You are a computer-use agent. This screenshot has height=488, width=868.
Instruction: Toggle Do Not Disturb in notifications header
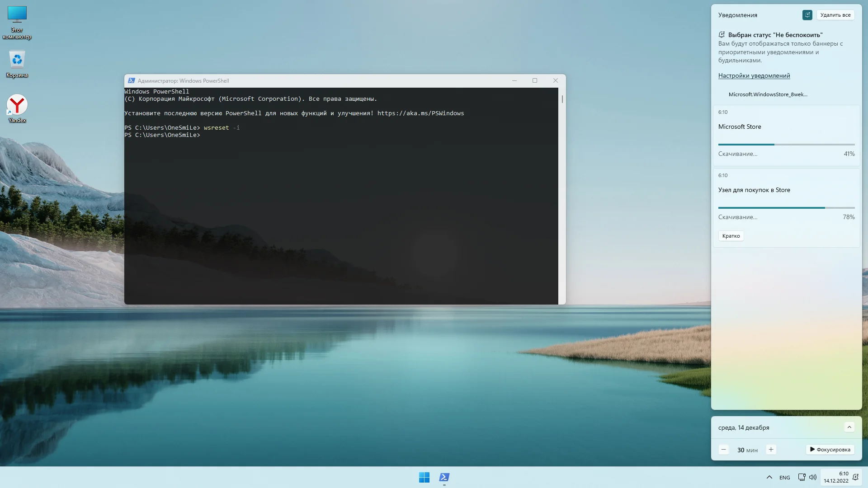807,15
